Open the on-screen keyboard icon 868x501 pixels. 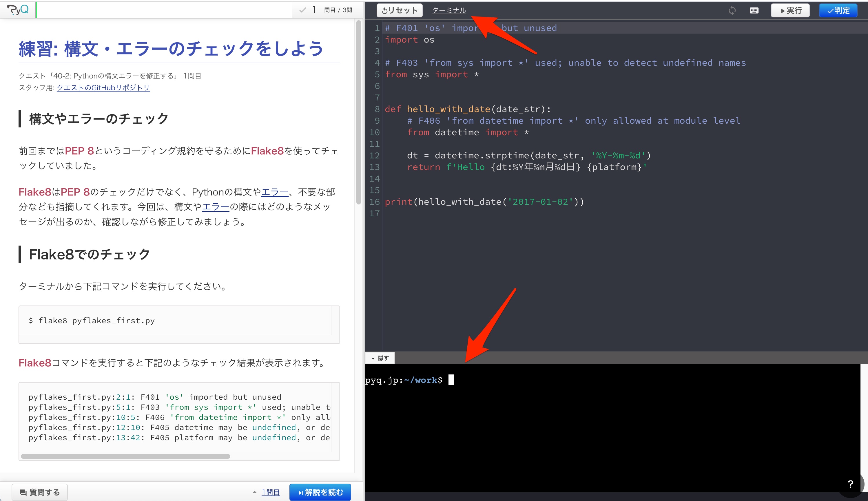point(754,10)
